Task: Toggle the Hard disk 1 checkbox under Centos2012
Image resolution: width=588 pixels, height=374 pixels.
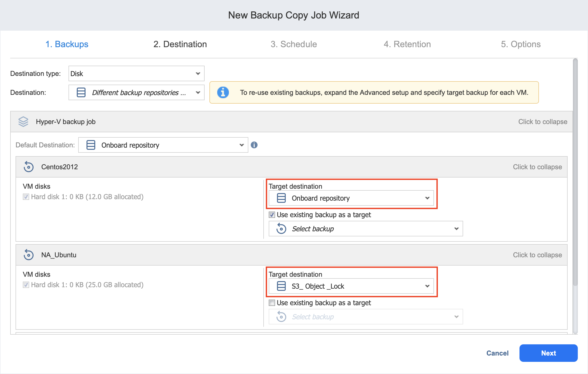Action: click(x=26, y=197)
